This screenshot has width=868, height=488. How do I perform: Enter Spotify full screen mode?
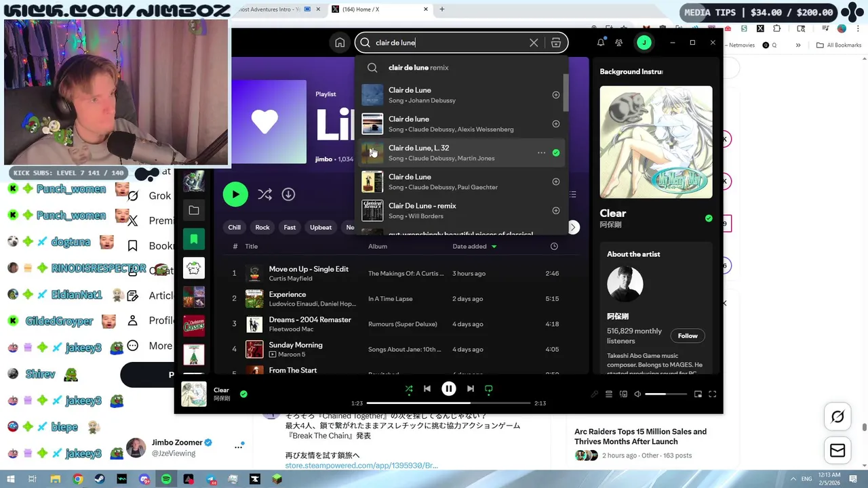[713, 394]
